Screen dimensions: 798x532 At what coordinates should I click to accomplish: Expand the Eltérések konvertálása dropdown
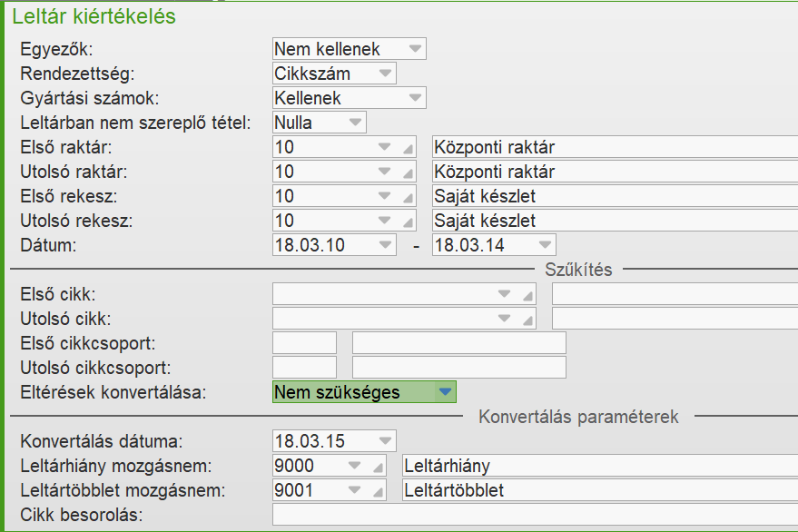pyautogui.click(x=444, y=392)
